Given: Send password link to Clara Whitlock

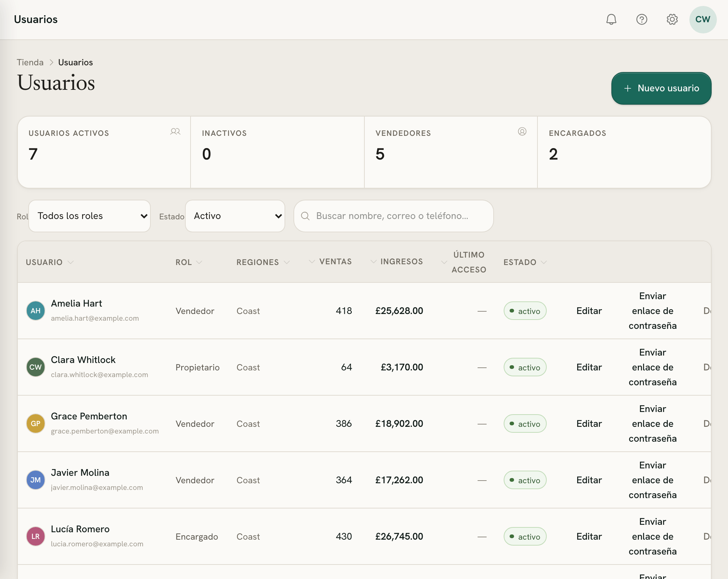Looking at the screenshot, I should click(653, 367).
